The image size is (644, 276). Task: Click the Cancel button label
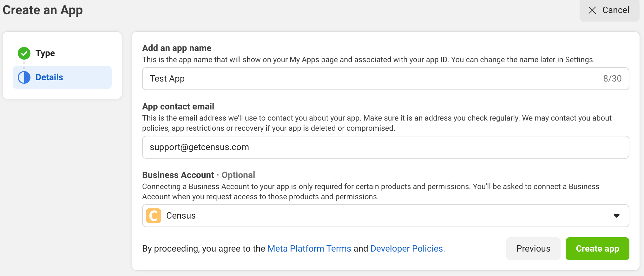pyautogui.click(x=615, y=10)
